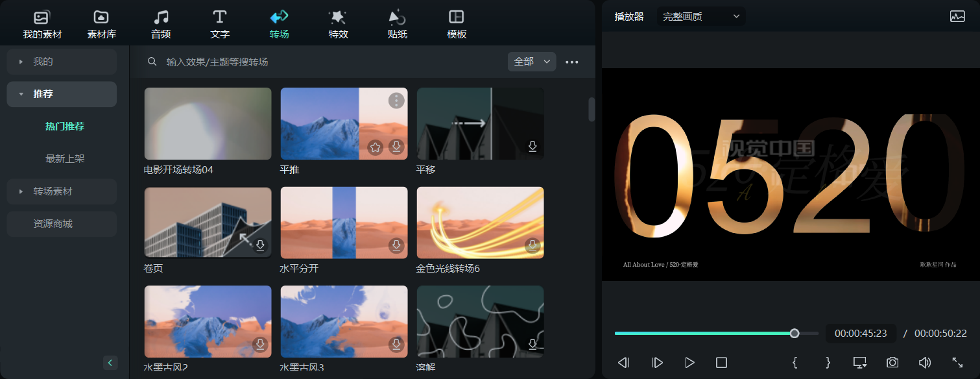Download the 平推 transition

(x=396, y=147)
